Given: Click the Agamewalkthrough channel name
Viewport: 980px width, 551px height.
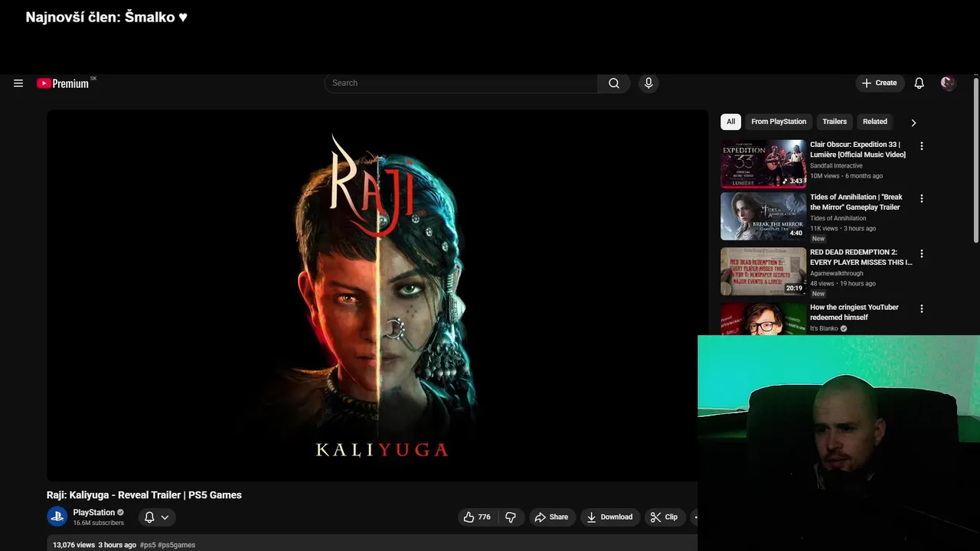Looking at the screenshot, I should click(x=837, y=273).
